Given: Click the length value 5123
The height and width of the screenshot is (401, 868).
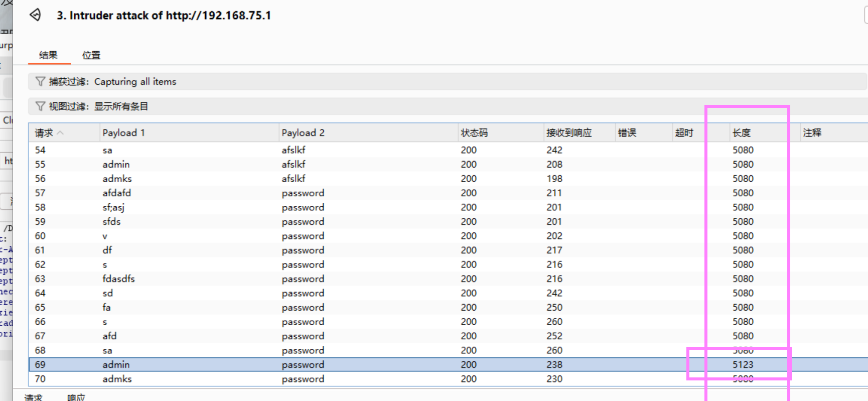Looking at the screenshot, I should point(743,365).
